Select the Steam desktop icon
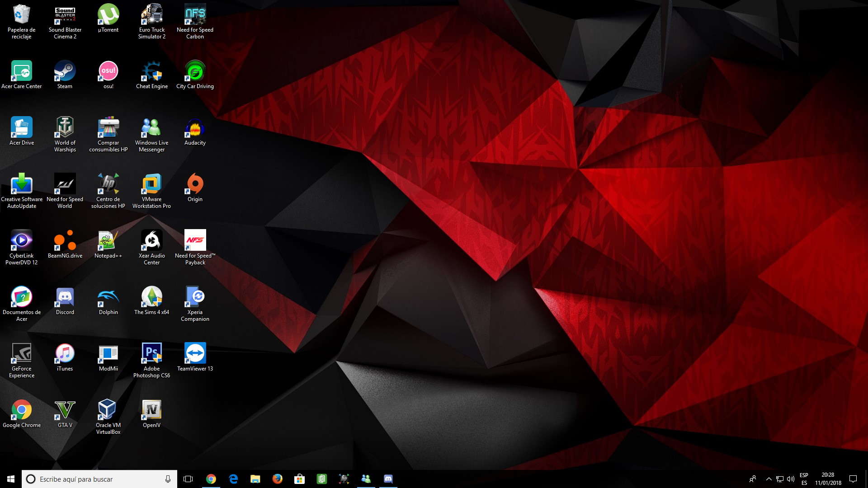The height and width of the screenshot is (488, 868). pyautogui.click(x=65, y=75)
